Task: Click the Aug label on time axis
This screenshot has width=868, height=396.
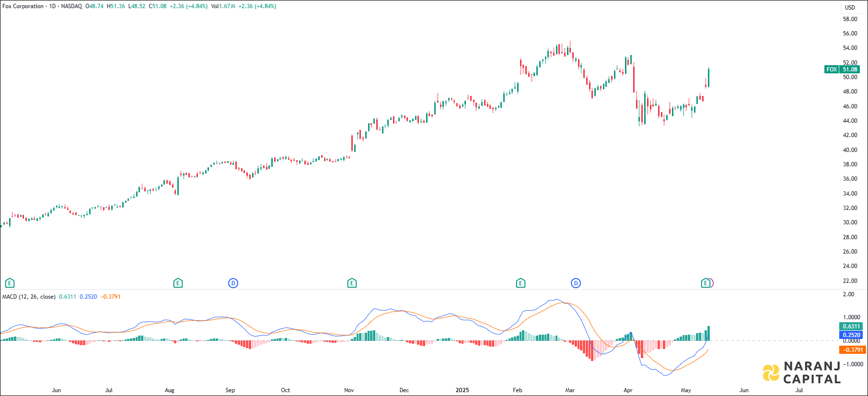Action: [170, 390]
